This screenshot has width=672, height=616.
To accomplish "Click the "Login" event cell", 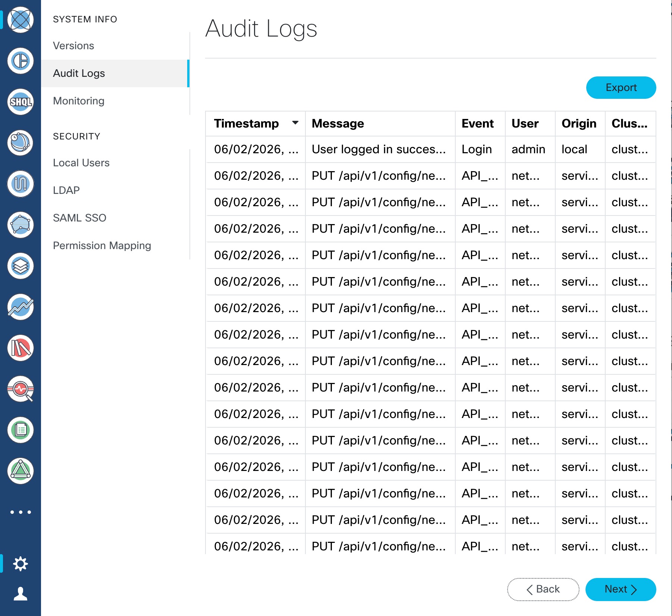I will (480, 149).
